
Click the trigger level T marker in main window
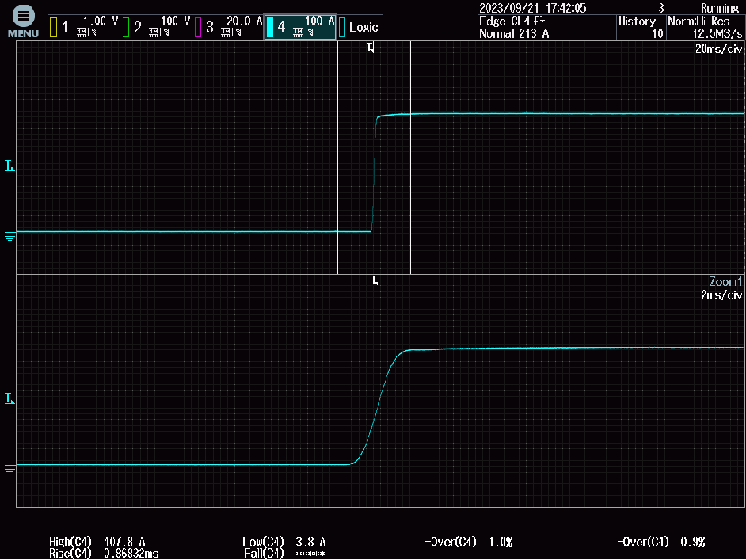[9, 166]
